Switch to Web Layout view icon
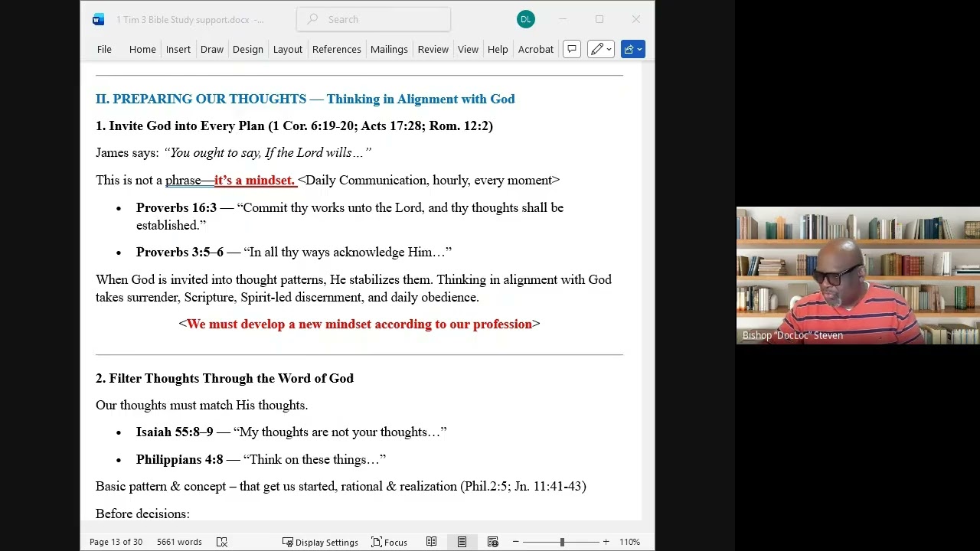This screenshot has width=980, height=551. [x=493, y=542]
